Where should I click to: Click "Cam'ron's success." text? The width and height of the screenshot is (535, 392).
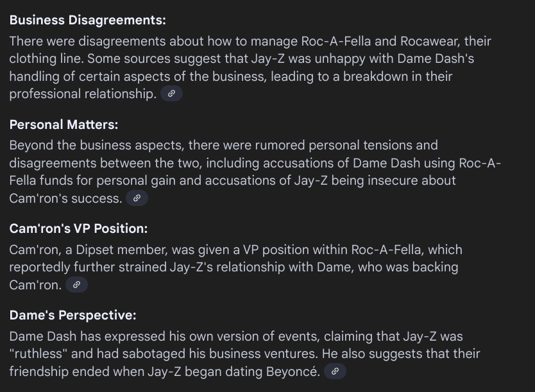[x=66, y=198]
